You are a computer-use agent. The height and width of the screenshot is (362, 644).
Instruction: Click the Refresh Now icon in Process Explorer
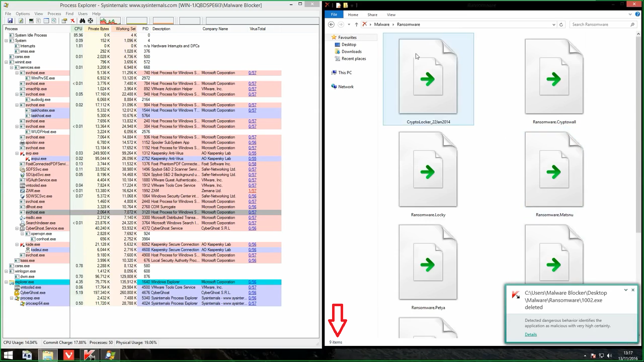point(21,21)
